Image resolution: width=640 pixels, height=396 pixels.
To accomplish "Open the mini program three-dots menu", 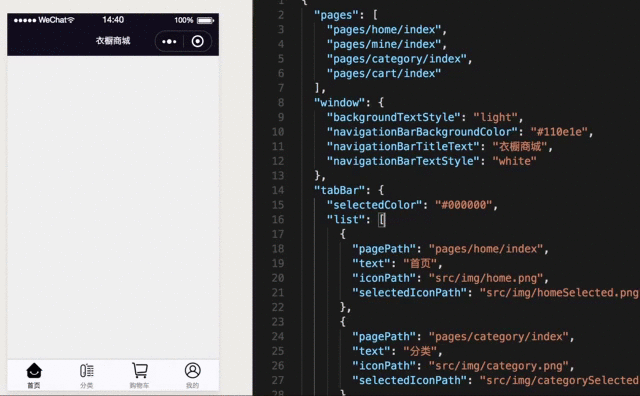I will pos(169,41).
